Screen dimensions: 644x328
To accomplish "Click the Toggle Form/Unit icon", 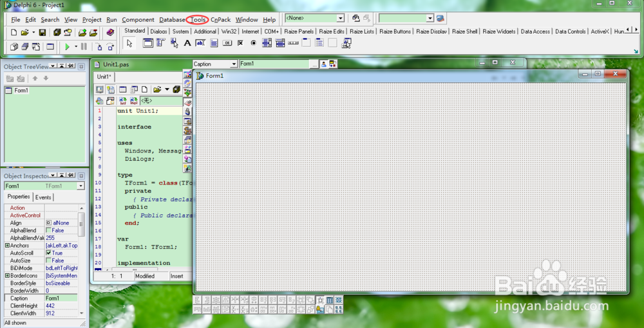I will point(35,47).
